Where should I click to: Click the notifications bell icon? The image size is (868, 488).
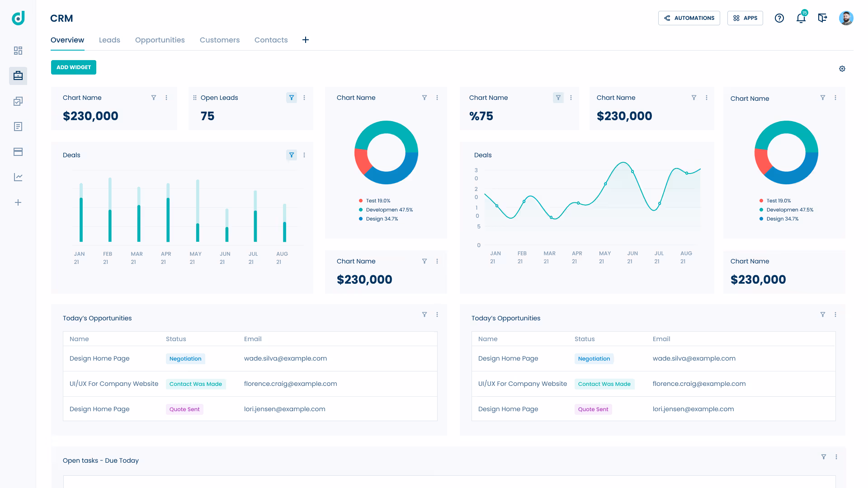[801, 18]
